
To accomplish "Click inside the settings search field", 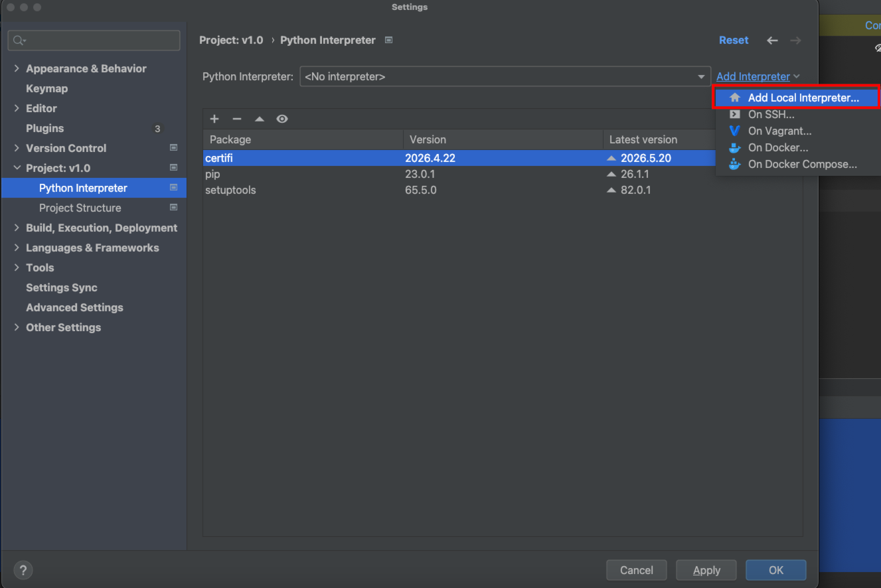I will pos(94,40).
